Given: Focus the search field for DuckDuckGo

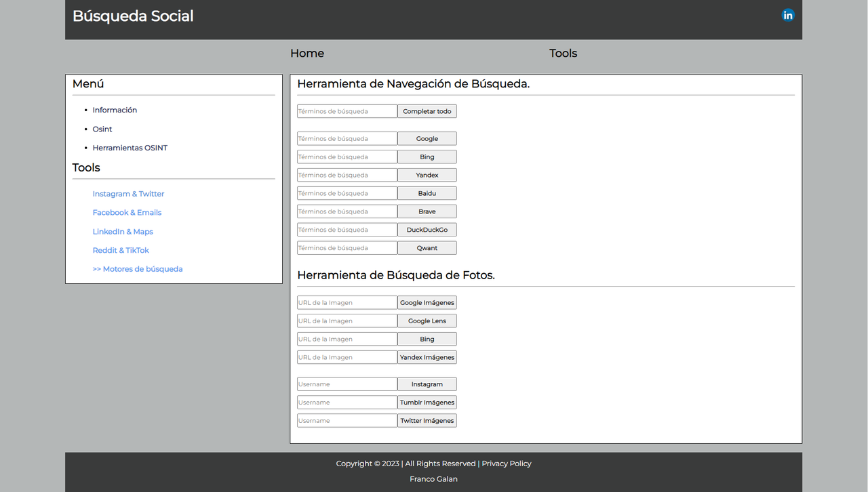Looking at the screenshot, I should [x=347, y=230].
